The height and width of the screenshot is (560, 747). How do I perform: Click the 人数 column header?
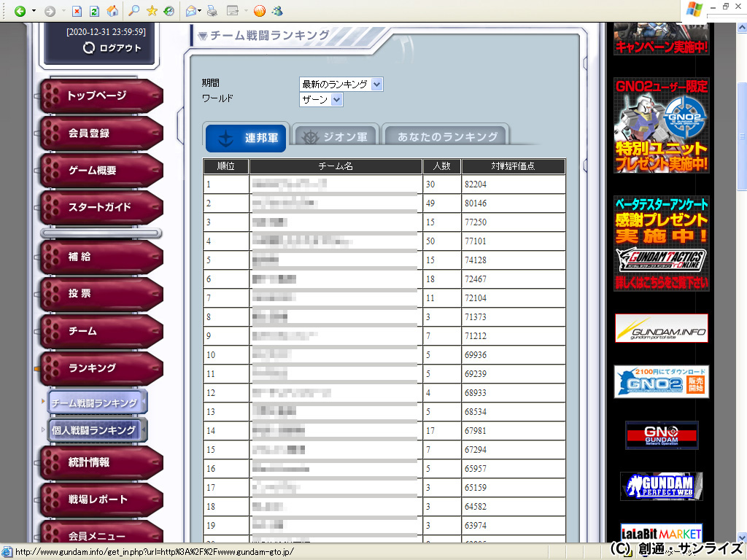(x=441, y=166)
